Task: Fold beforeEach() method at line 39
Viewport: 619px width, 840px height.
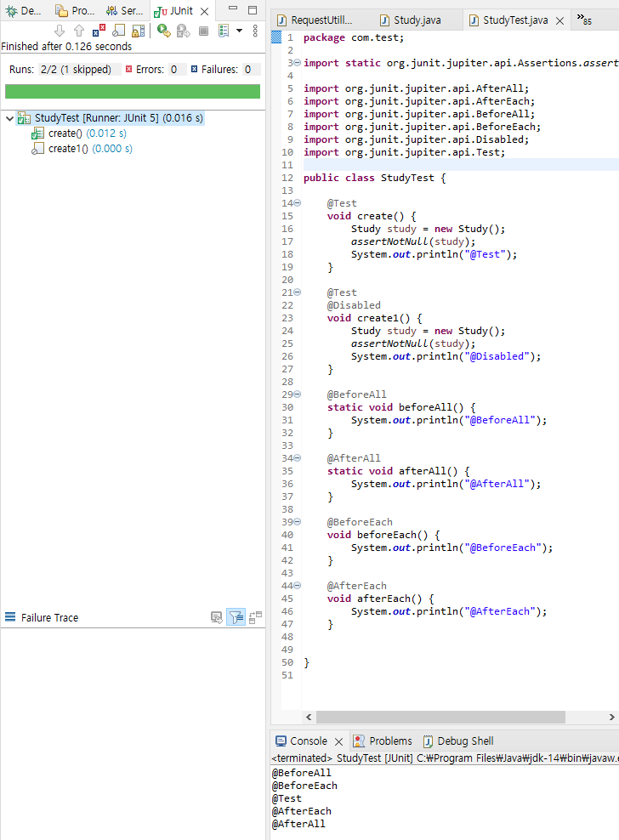Action: click(298, 522)
